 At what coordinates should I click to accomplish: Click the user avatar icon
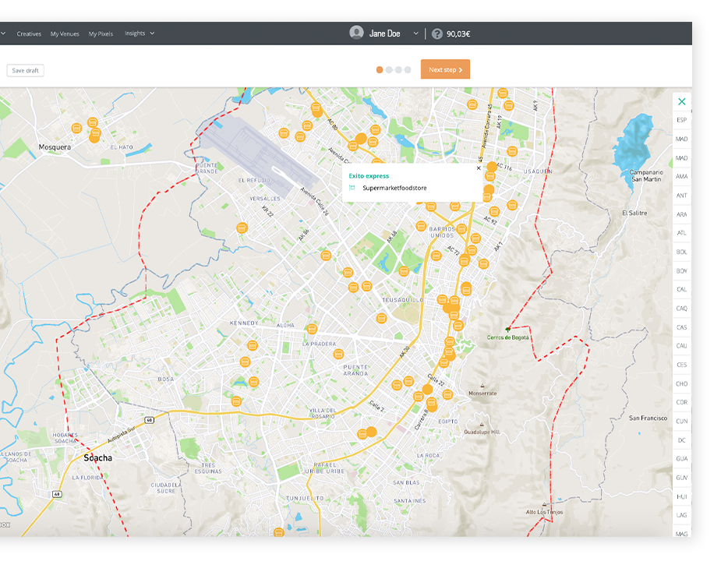[356, 33]
